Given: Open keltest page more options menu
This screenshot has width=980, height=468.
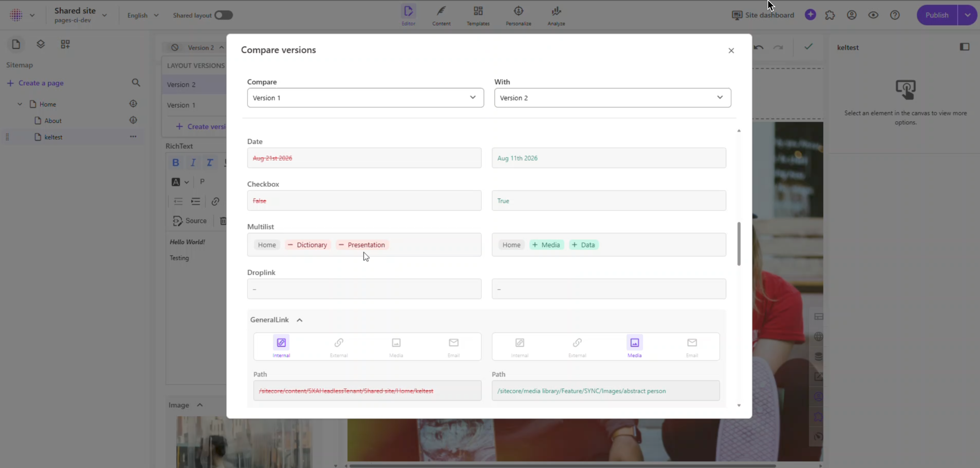Looking at the screenshot, I should (133, 137).
